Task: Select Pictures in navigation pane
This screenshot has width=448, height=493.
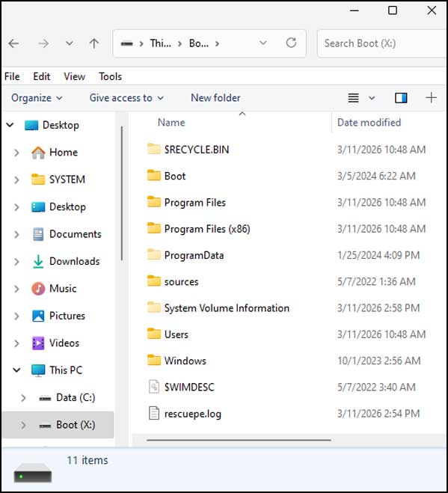Action: [x=67, y=316]
